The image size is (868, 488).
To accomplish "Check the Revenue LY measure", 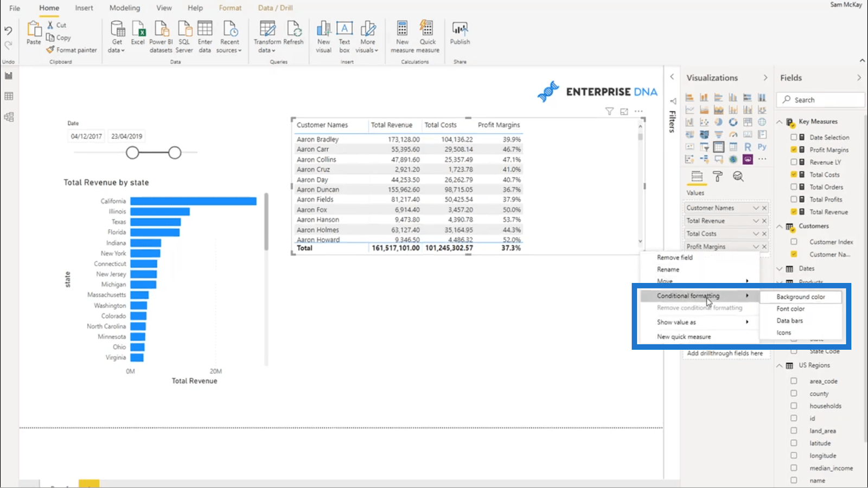I will [x=794, y=162].
